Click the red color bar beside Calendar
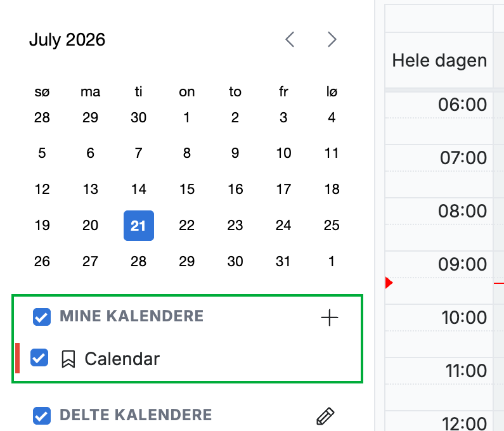 17,358
